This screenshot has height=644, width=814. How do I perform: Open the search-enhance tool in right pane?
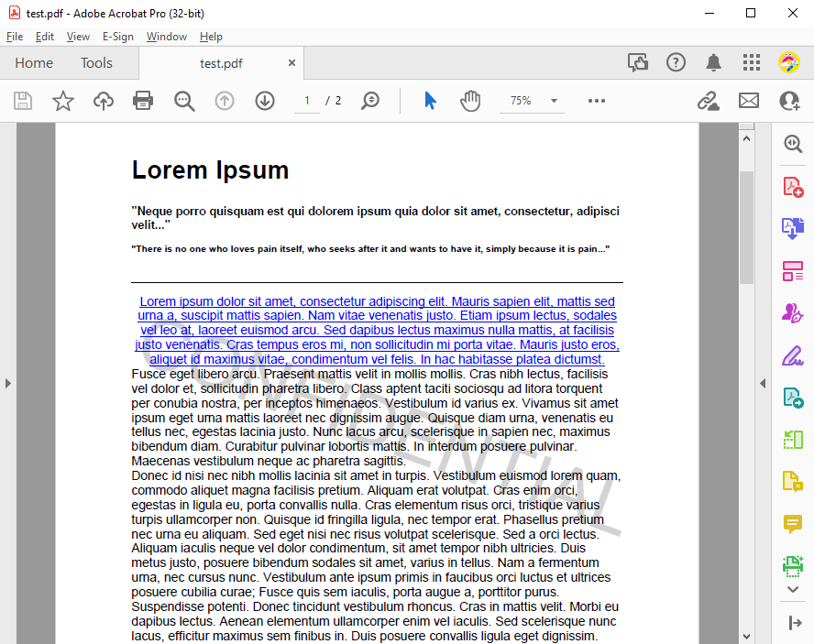coord(793,143)
